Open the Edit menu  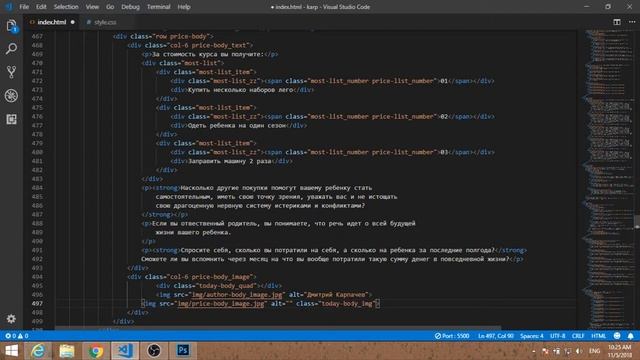click(41, 7)
